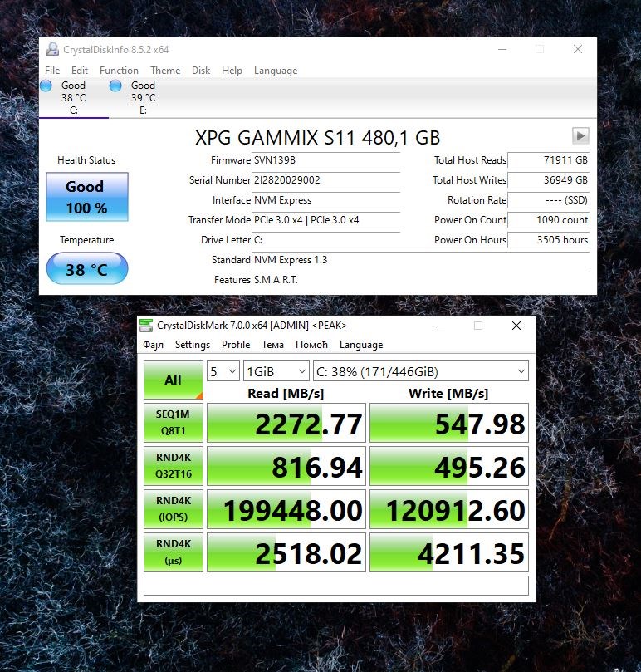The image size is (641, 672).
Task: Select the E: drive blue status orb
Action: pos(115,86)
